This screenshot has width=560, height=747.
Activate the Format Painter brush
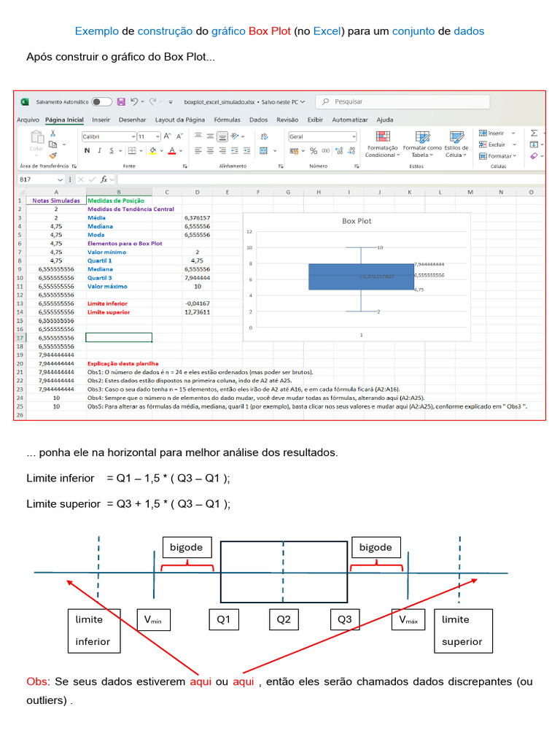pyautogui.click(x=52, y=155)
